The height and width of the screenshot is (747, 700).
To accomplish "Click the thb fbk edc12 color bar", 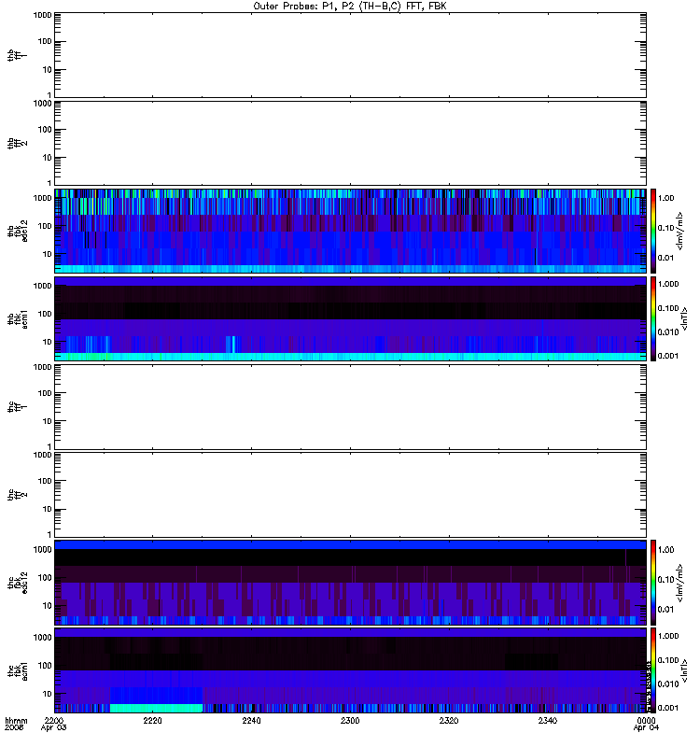I will pyautogui.click(x=653, y=231).
